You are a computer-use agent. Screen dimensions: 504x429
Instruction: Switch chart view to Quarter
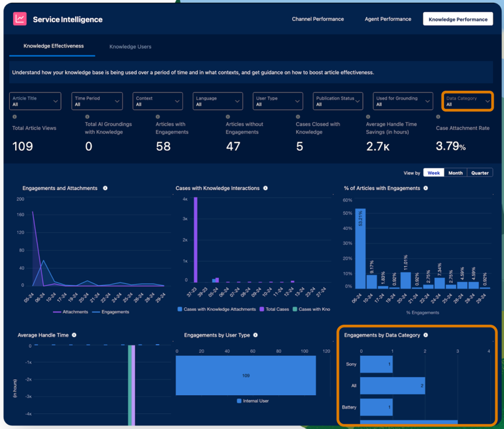coord(480,173)
